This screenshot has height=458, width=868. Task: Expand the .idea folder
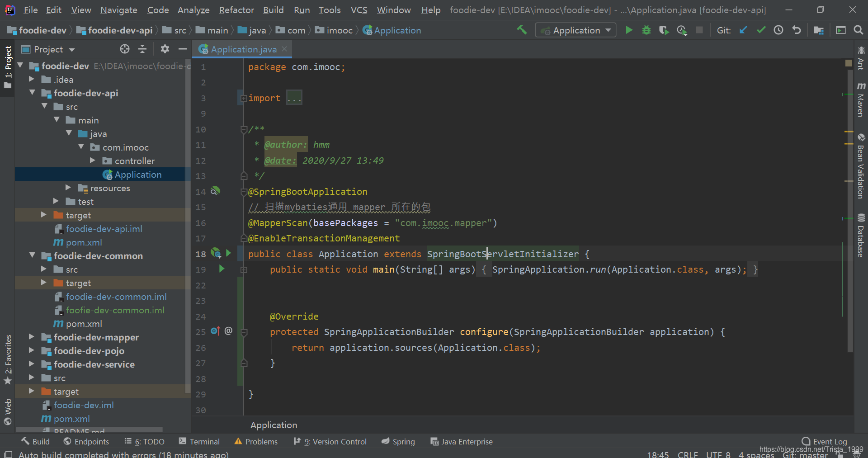coord(31,79)
